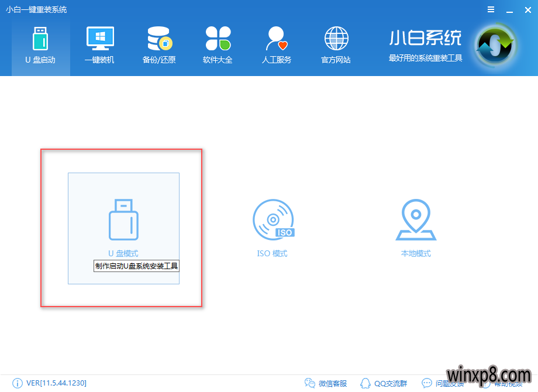Screen dimensions: 538x392
Task: Click the 小白系统 brand title
Action: (426, 38)
